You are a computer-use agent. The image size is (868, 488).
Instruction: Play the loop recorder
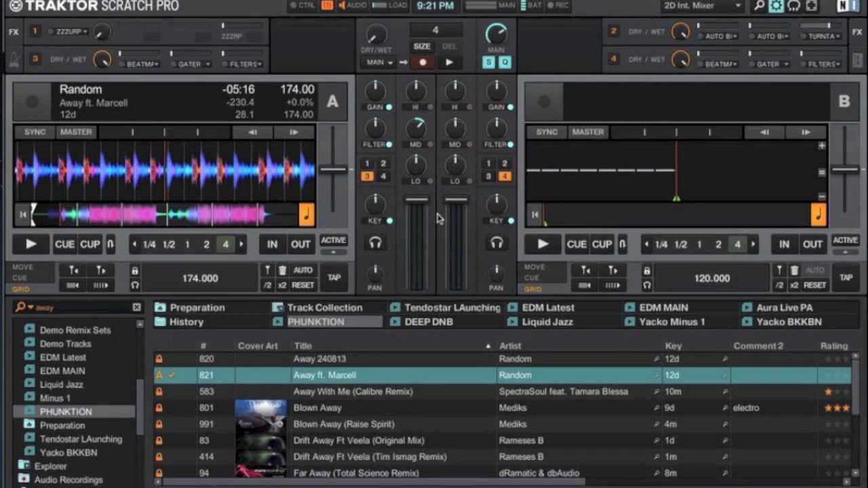point(449,62)
